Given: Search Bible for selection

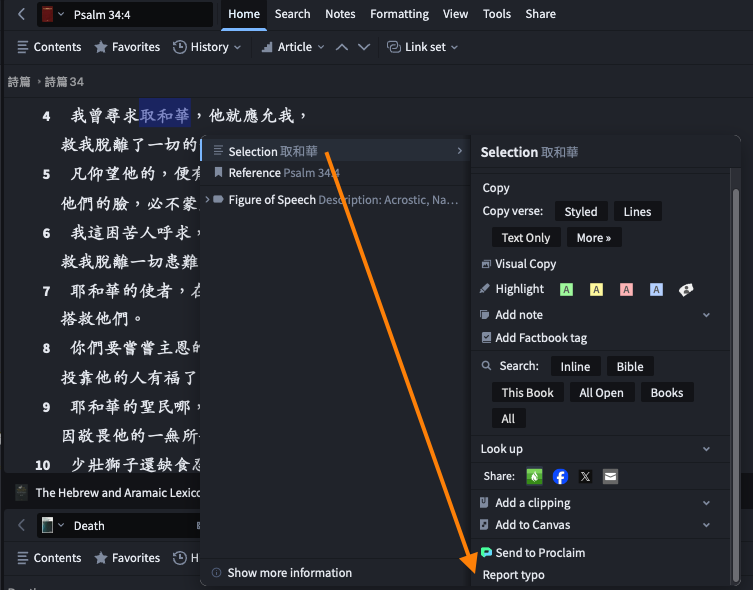Looking at the screenshot, I should pos(630,367).
